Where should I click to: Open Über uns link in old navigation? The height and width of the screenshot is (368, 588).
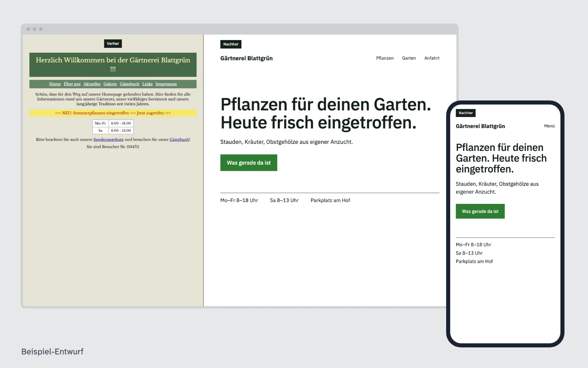pyautogui.click(x=72, y=84)
